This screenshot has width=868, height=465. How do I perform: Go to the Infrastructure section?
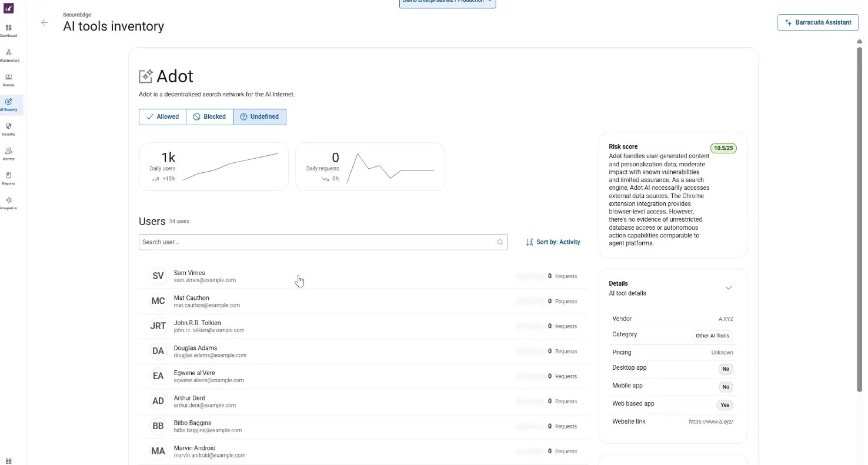[8, 55]
